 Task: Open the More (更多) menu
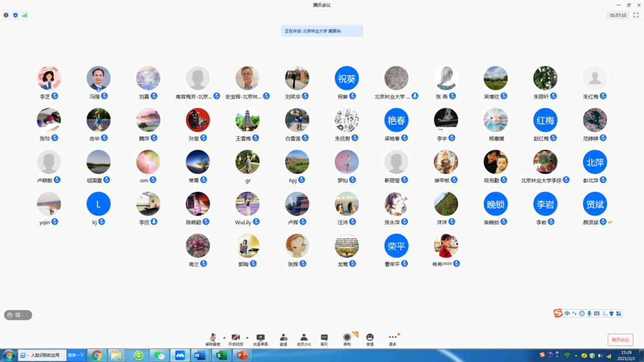coord(393,339)
